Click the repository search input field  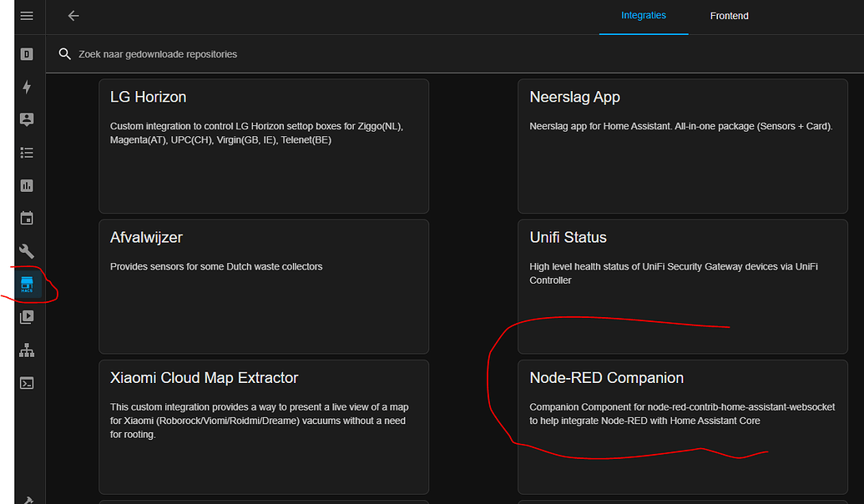tap(250, 53)
